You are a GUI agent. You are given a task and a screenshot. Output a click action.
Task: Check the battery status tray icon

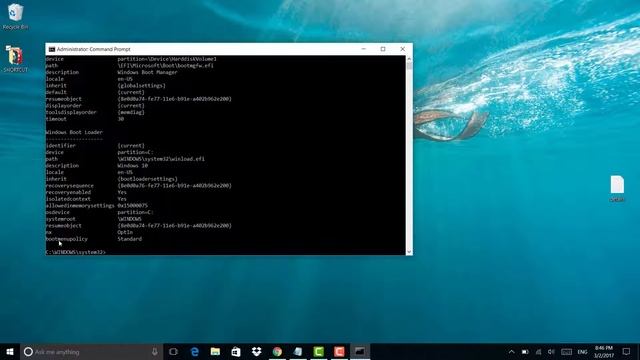[x=525, y=352]
